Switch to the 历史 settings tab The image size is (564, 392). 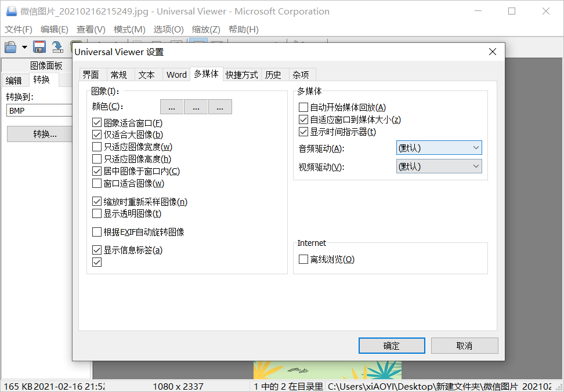tap(275, 75)
